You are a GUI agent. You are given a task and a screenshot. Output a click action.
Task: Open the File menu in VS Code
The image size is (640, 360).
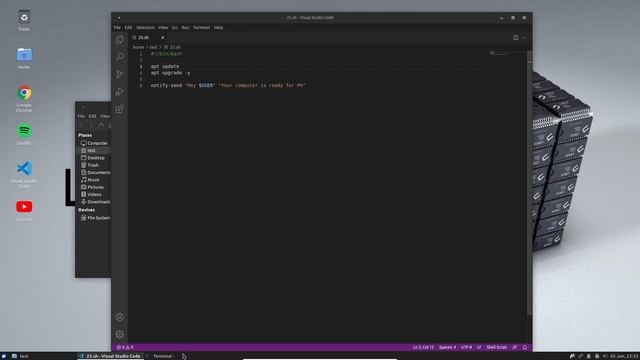117,27
